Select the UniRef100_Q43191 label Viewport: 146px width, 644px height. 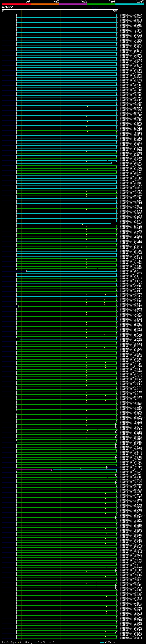(131, 75)
